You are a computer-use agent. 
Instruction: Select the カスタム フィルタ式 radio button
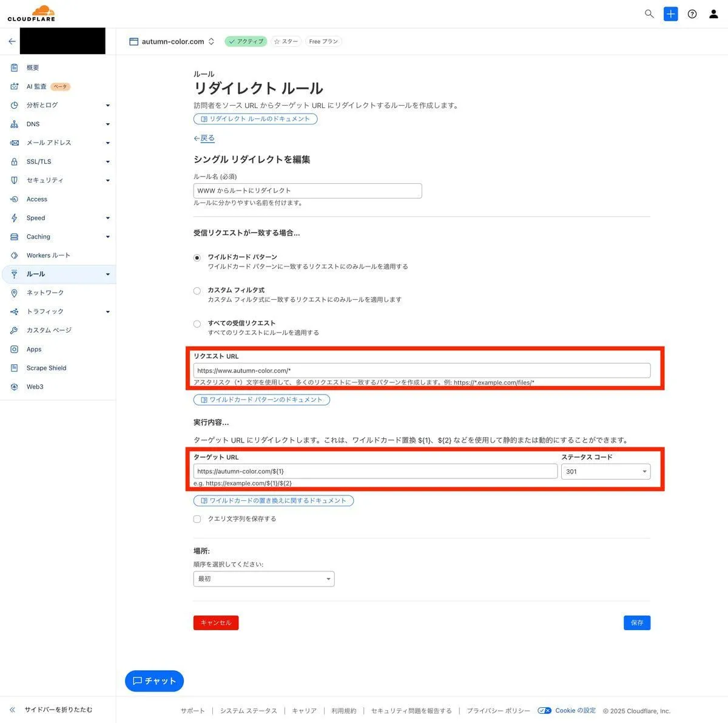click(197, 291)
